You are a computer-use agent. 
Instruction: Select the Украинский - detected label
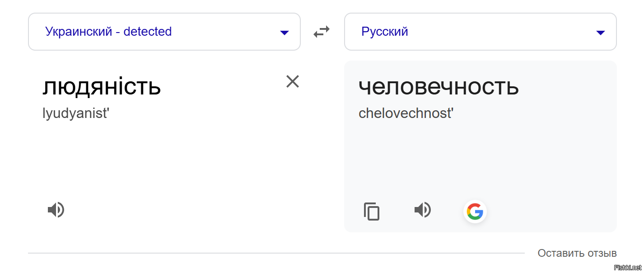pos(108,31)
